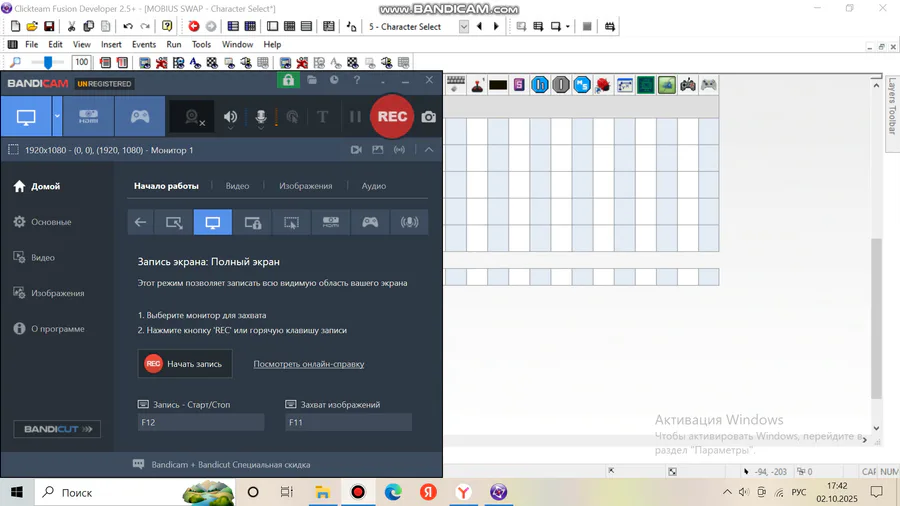Viewport: 900px width, 506px height.
Task: Collapse the Bandicam panel with the up chevron
Action: pos(429,150)
